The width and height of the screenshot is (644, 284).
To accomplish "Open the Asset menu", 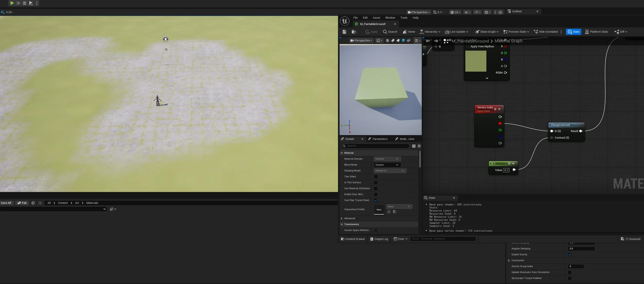I will pos(376,18).
